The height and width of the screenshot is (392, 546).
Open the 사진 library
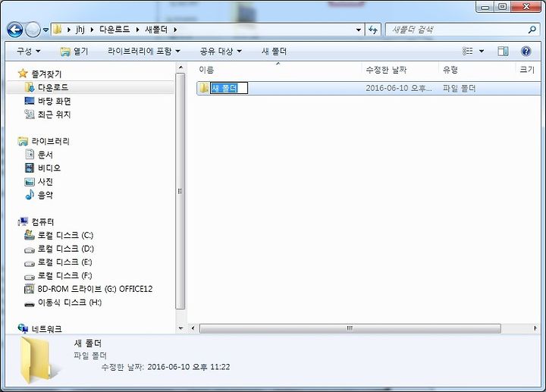pos(45,181)
